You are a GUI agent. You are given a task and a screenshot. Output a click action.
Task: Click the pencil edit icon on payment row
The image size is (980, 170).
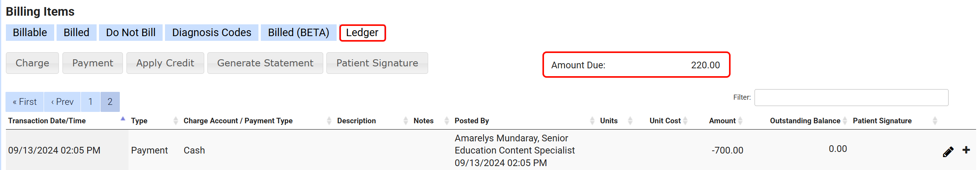point(948,152)
